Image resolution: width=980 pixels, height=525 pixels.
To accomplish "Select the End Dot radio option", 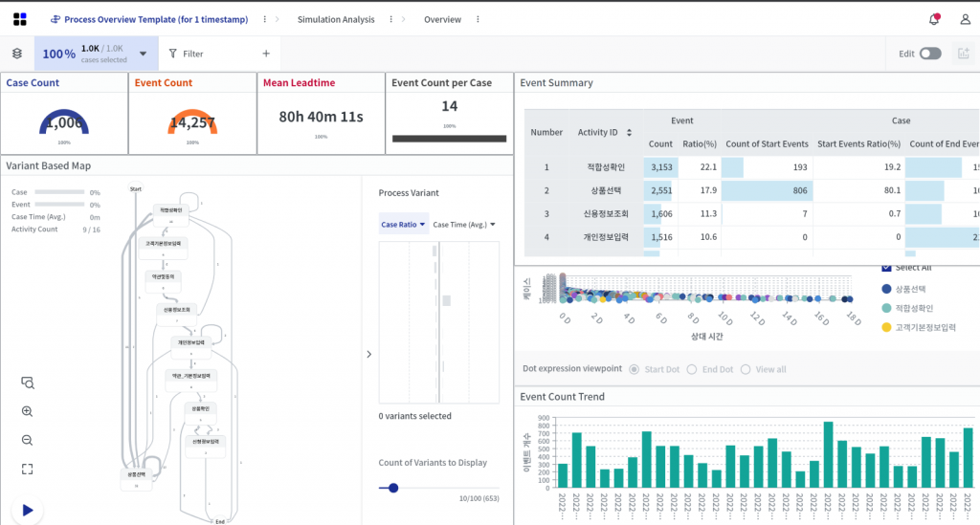I will 692,369.
